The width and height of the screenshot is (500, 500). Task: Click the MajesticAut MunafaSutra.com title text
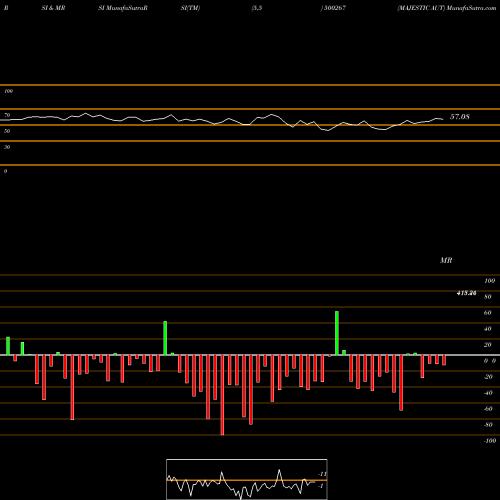pos(447,8)
